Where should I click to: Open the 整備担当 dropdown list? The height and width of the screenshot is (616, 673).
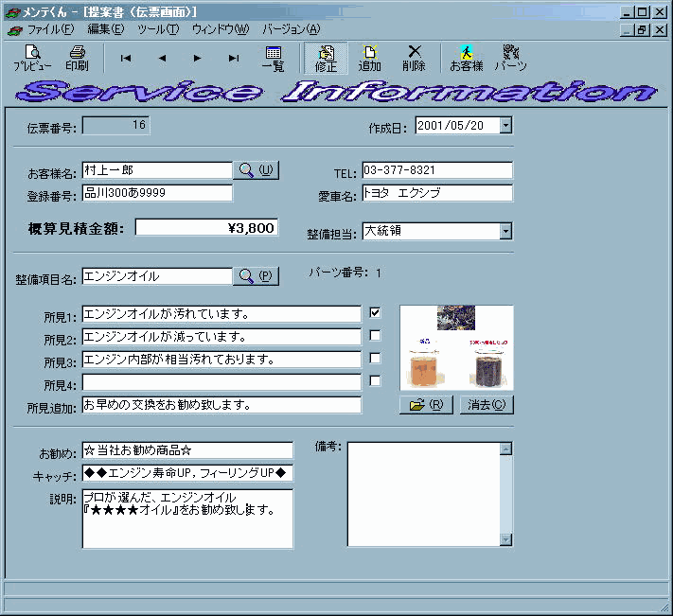[505, 231]
